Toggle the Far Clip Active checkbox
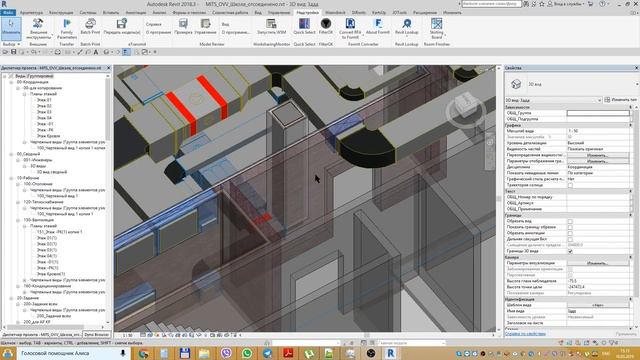 coord(570,239)
